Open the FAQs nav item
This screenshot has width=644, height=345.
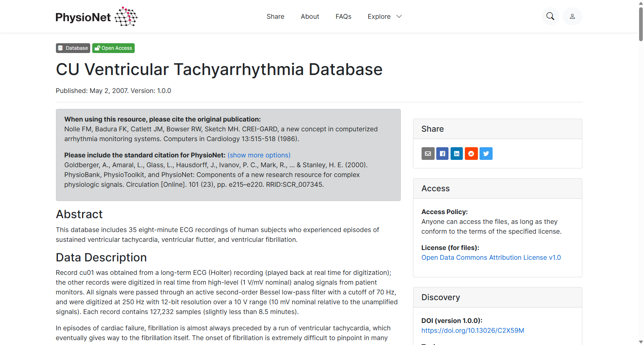click(343, 16)
